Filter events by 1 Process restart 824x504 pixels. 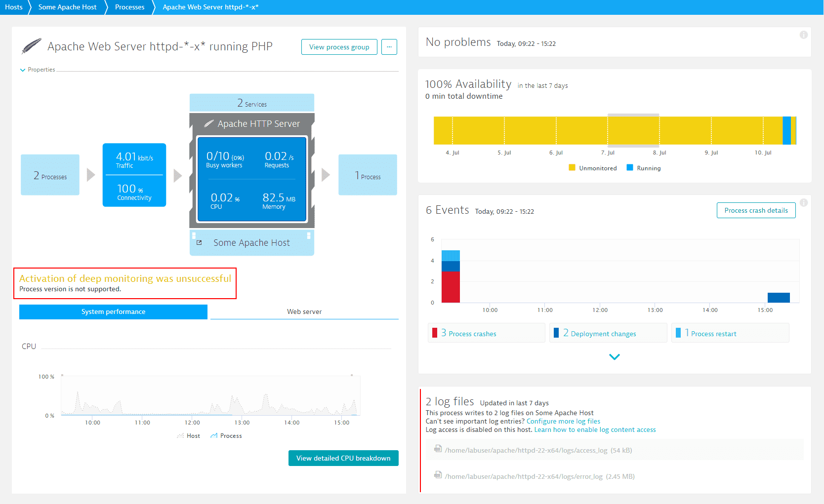pyautogui.click(x=730, y=333)
